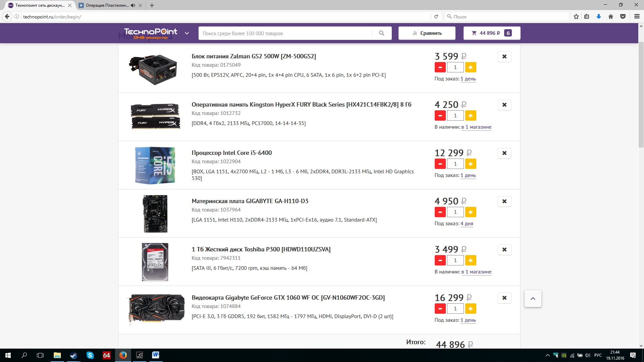
Task: Open Процессор Intel Core i5-6400 title link
Action: click(231, 153)
